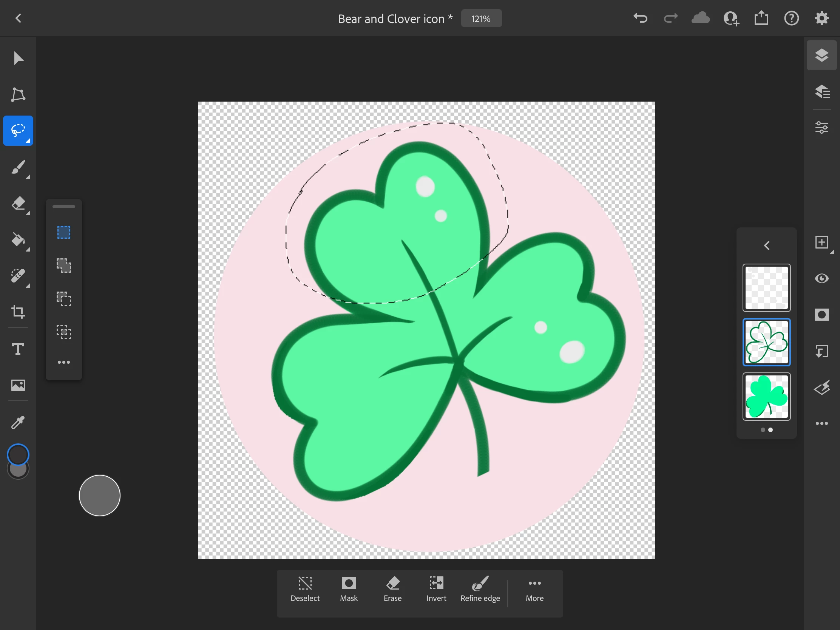Select the Eyedropper tool

click(x=18, y=422)
